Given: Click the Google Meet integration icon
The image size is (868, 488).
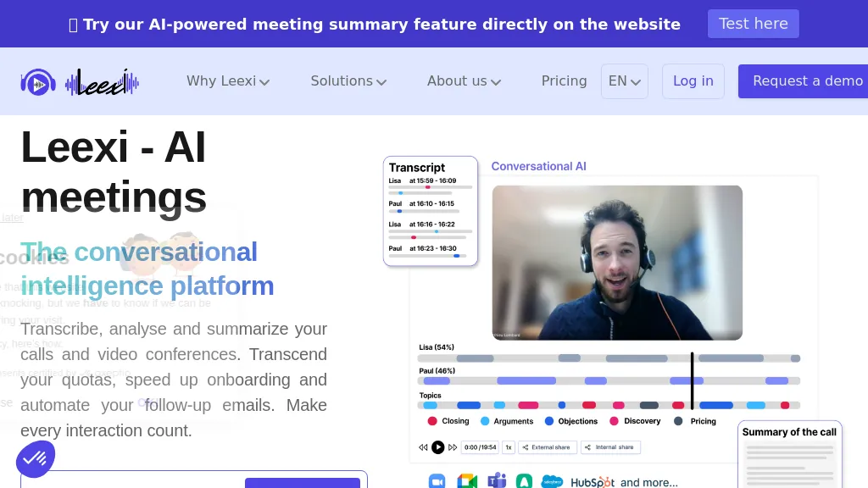Looking at the screenshot, I should [467, 481].
